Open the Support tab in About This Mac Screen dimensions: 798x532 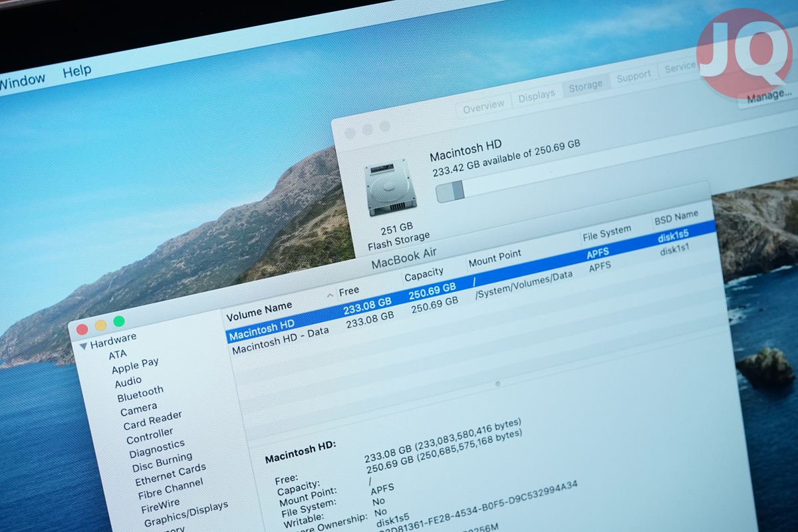[x=634, y=77]
